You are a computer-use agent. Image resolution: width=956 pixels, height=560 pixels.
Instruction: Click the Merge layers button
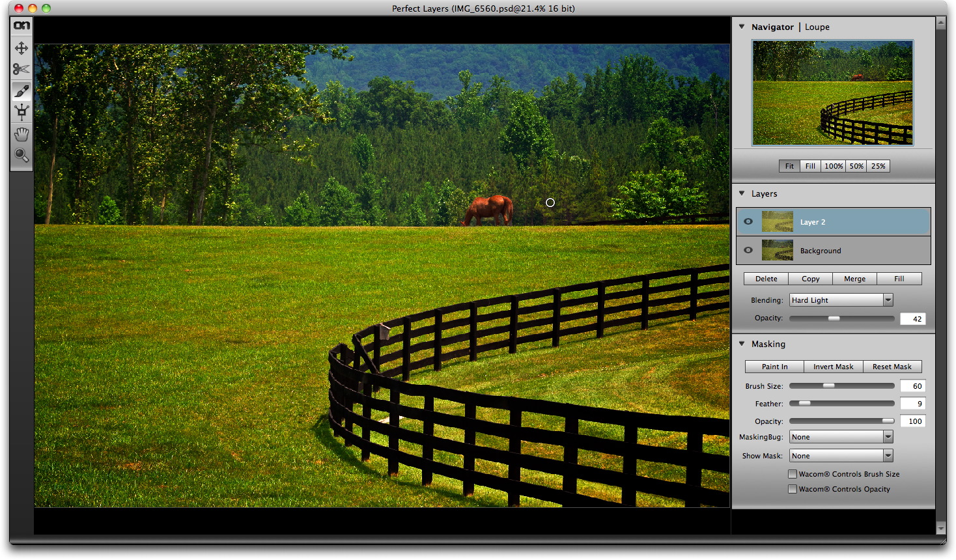pos(854,279)
